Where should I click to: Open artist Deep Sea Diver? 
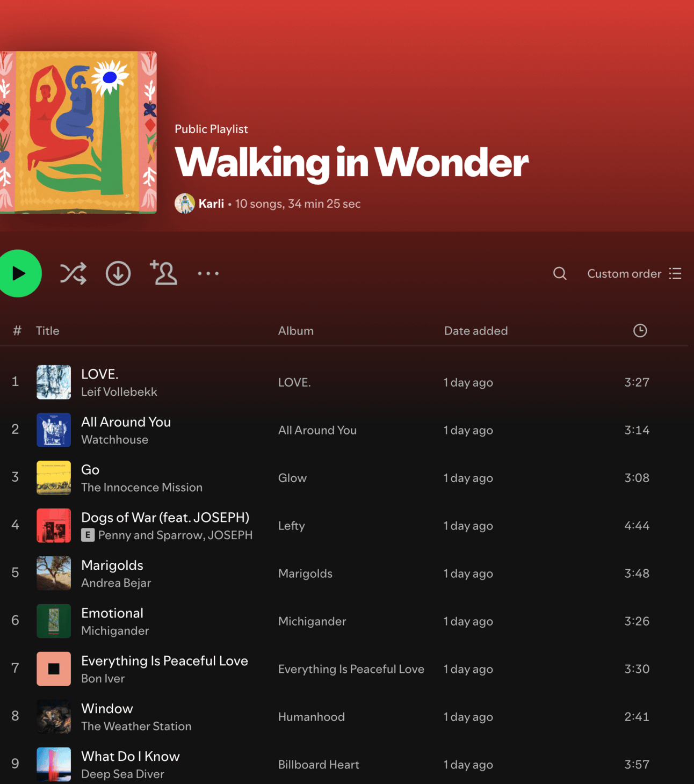(122, 774)
